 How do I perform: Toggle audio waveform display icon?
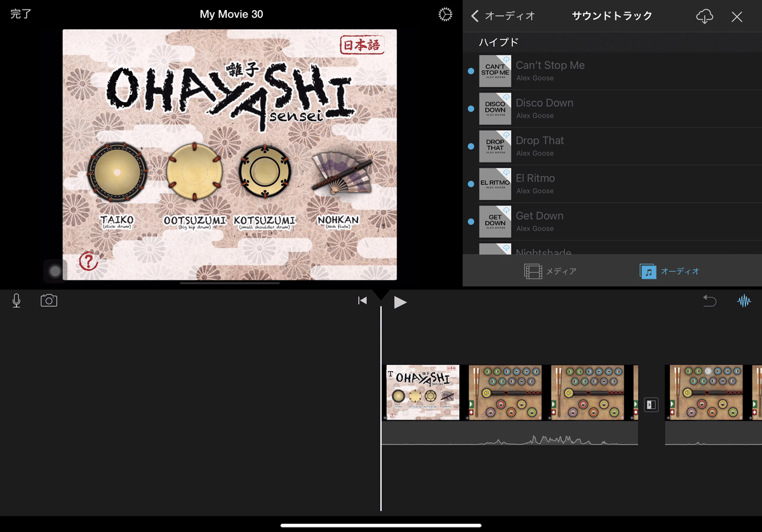click(744, 301)
